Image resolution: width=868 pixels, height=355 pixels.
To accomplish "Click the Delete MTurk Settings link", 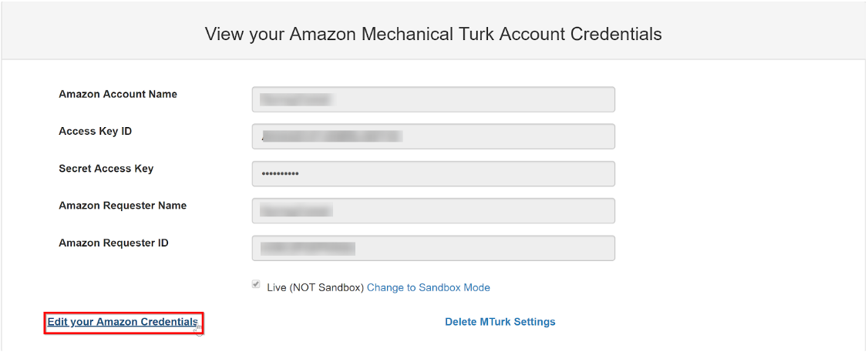I will (x=500, y=322).
